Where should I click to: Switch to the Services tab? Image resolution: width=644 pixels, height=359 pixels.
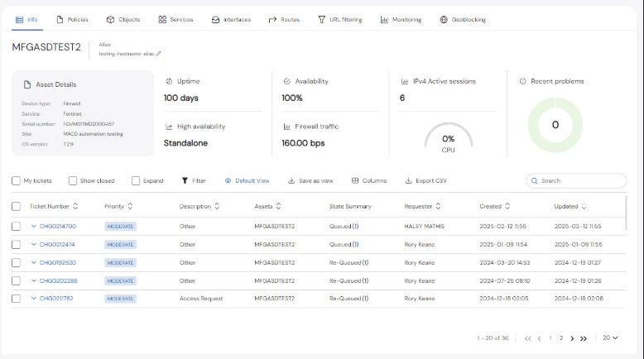[175, 19]
